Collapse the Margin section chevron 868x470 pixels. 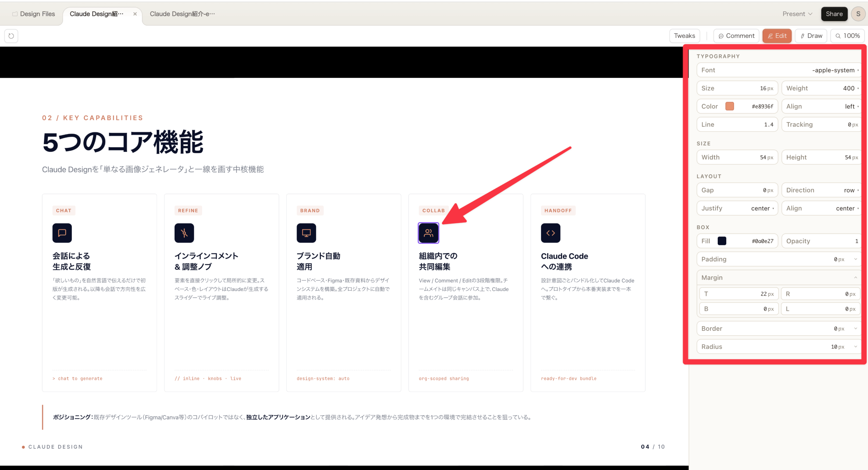point(855,278)
